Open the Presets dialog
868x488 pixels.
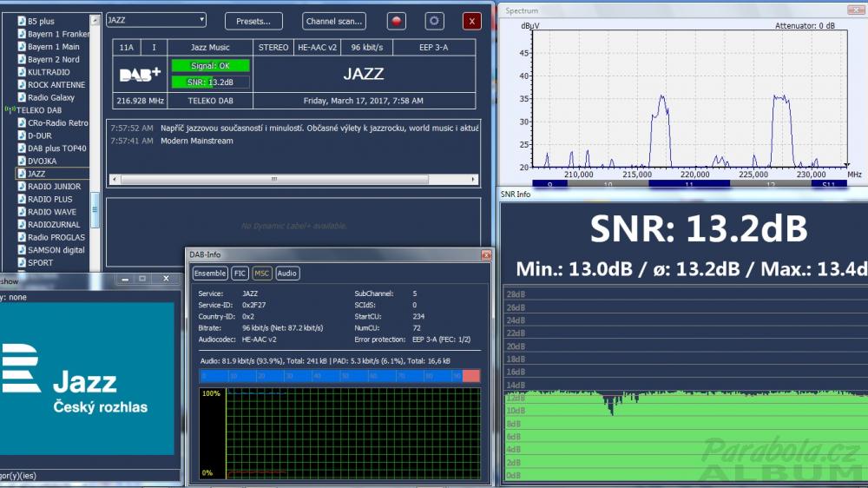(253, 21)
